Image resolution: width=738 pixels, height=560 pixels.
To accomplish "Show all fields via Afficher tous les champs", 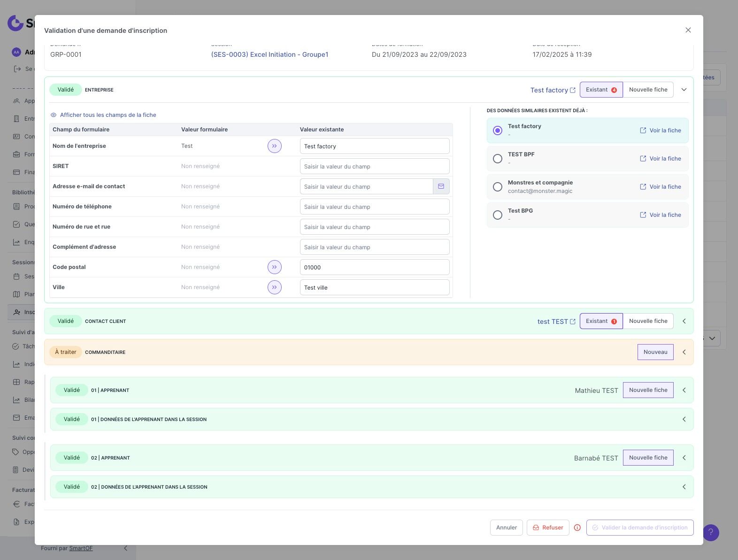I will coord(108,115).
